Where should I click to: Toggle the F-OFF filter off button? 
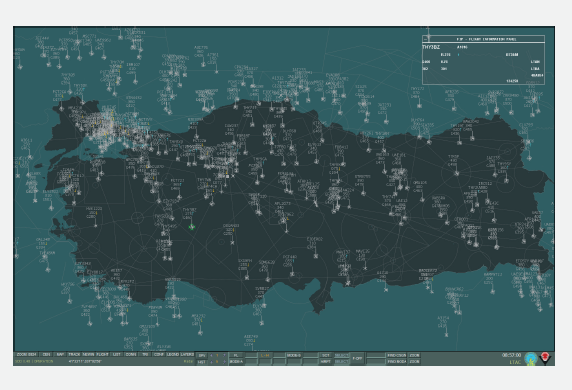(357, 358)
